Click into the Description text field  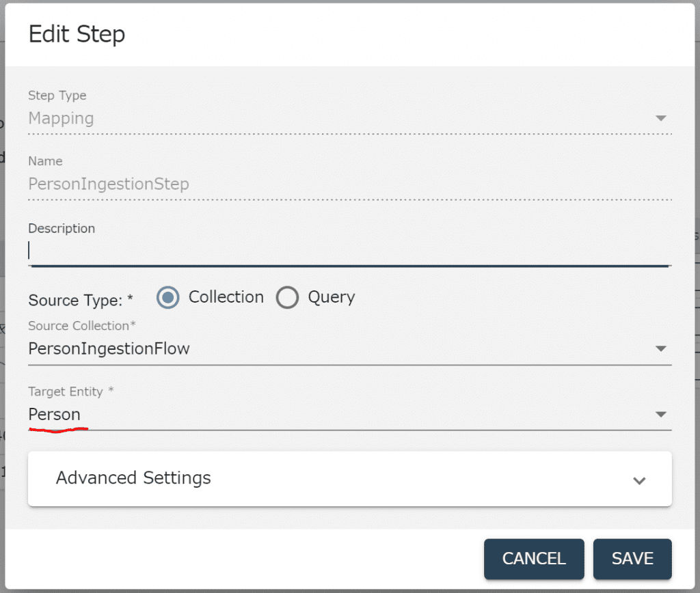coord(349,251)
